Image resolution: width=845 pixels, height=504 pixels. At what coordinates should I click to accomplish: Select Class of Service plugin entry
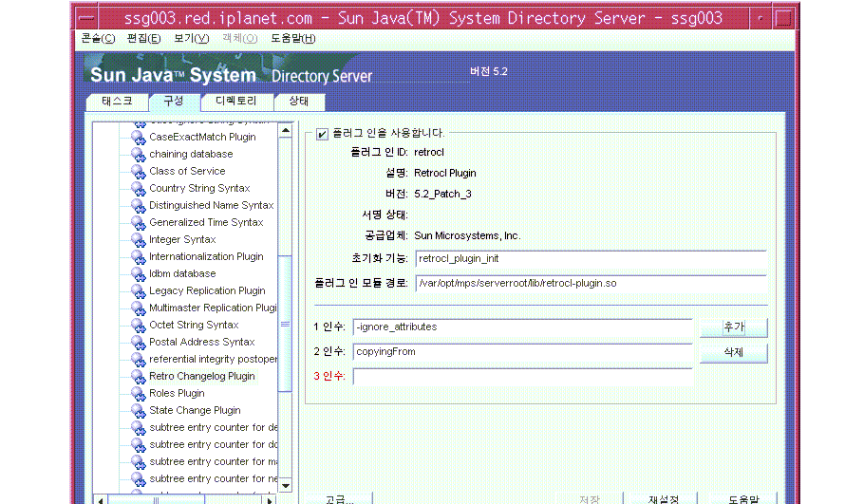click(187, 171)
